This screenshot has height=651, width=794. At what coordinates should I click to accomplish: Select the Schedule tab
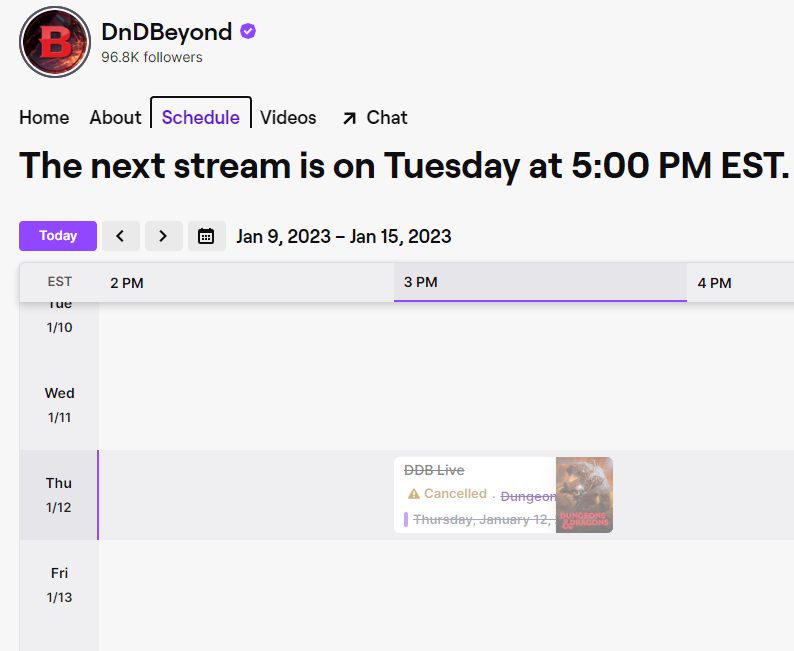tap(201, 118)
